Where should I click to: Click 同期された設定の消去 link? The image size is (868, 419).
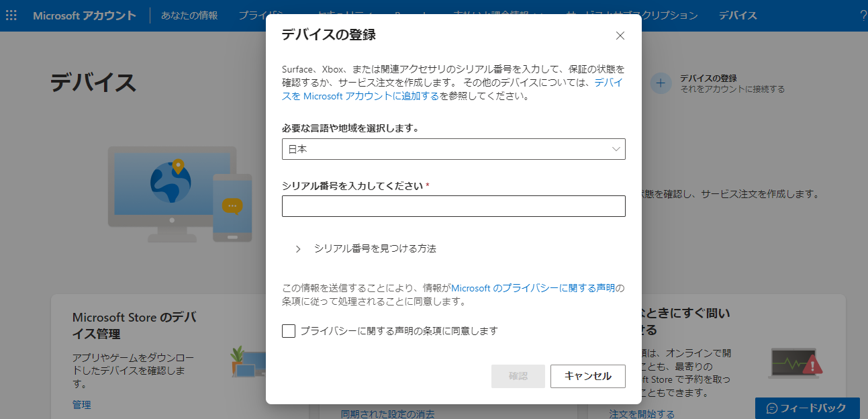click(x=388, y=414)
